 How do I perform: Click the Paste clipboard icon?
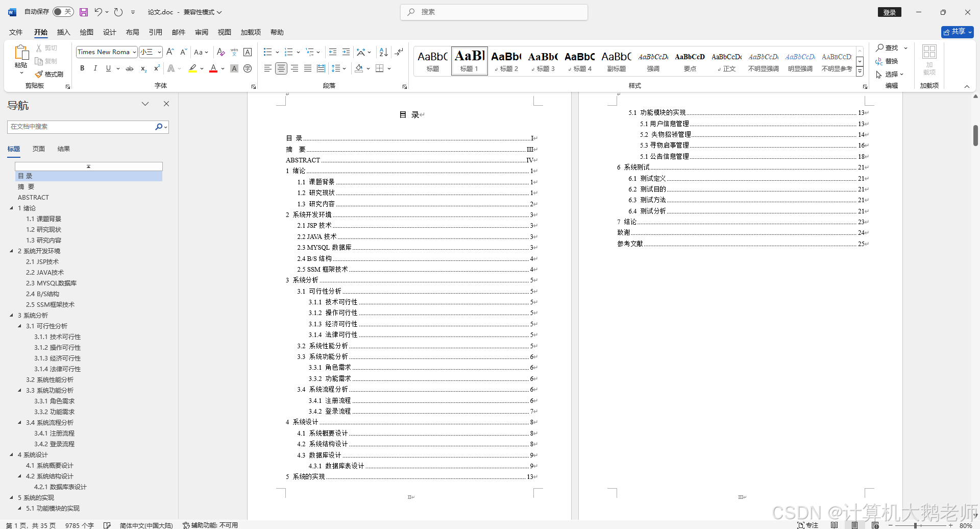pos(21,52)
